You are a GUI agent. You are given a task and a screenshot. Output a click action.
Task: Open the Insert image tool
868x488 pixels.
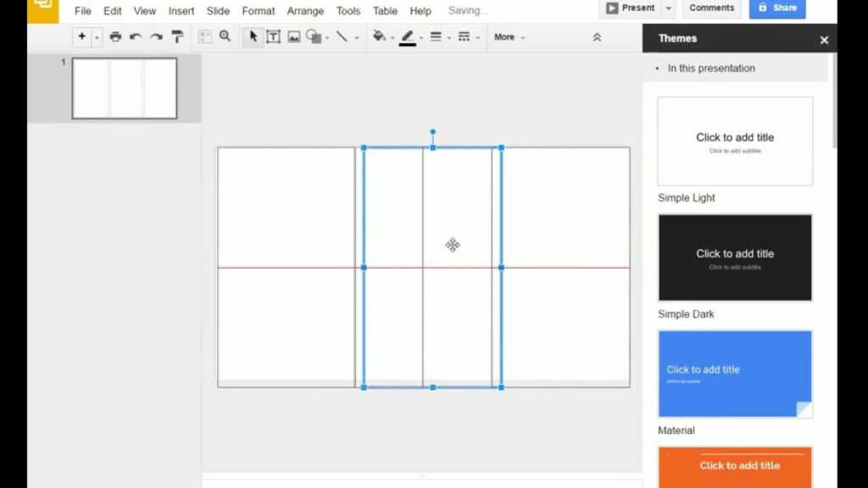(293, 36)
